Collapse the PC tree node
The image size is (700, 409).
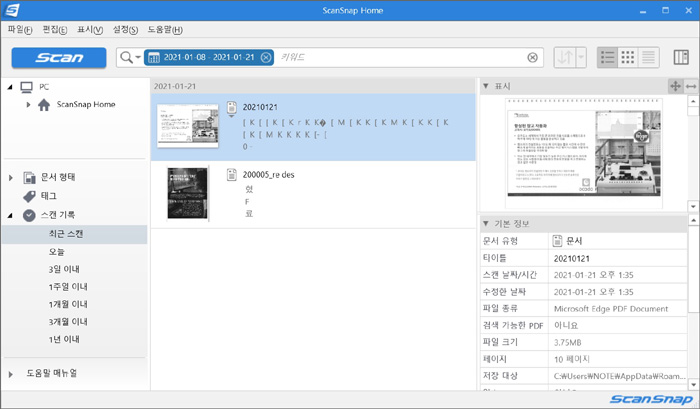(10, 87)
